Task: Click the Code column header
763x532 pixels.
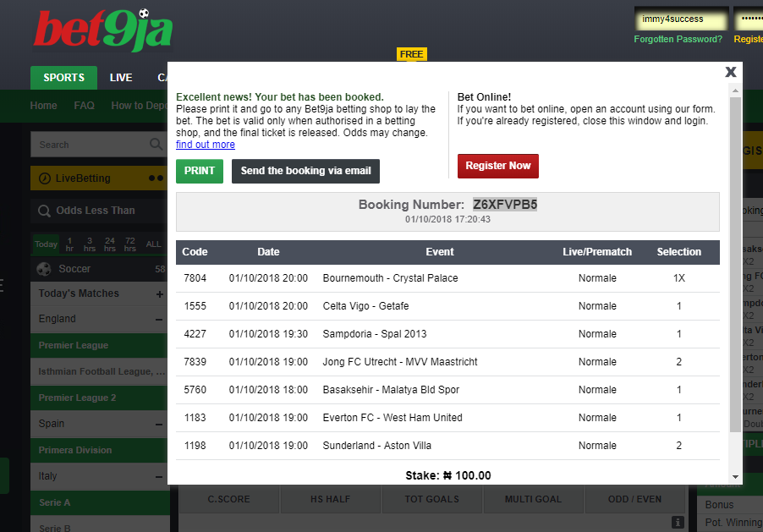Action: click(195, 252)
